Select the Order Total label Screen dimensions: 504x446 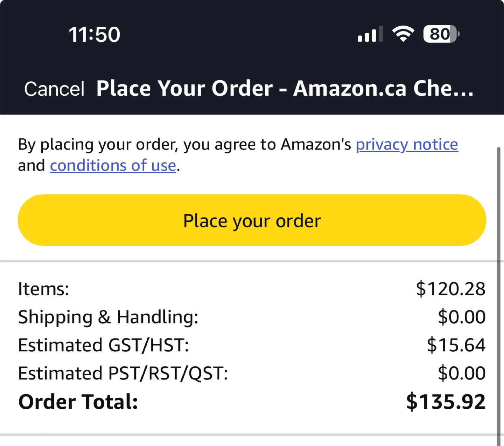78,402
